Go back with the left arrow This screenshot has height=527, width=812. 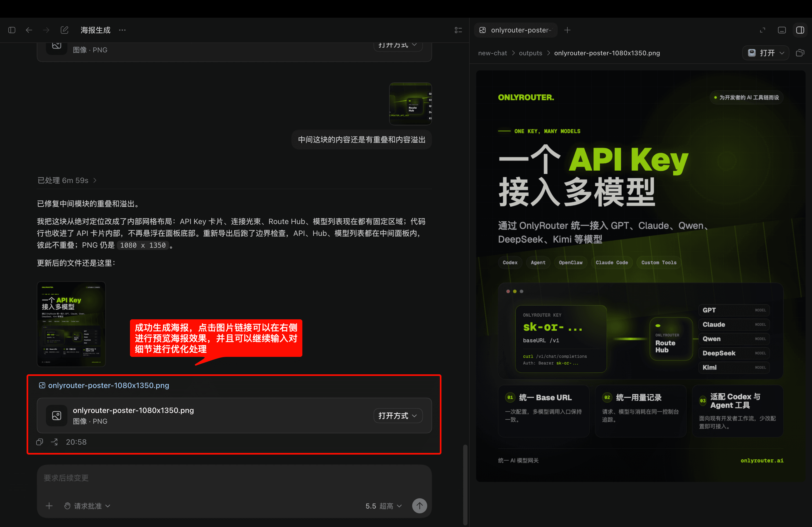pos(29,30)
